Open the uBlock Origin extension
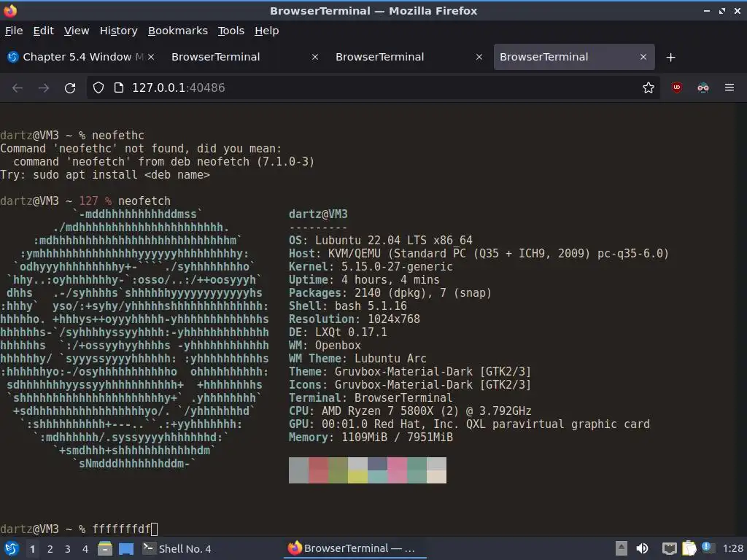This screenshot has height=560, width=747. tap(676, 87)
